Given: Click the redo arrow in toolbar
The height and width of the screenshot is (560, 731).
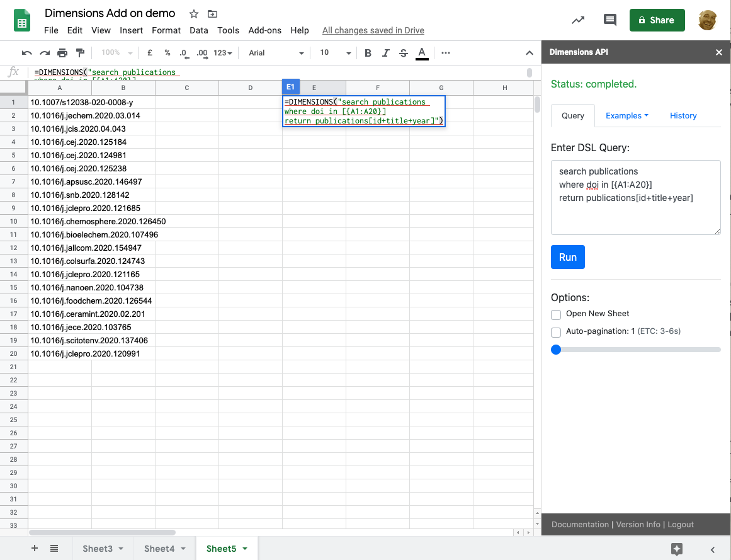Looking at the screenshot, I should point(45,53).
